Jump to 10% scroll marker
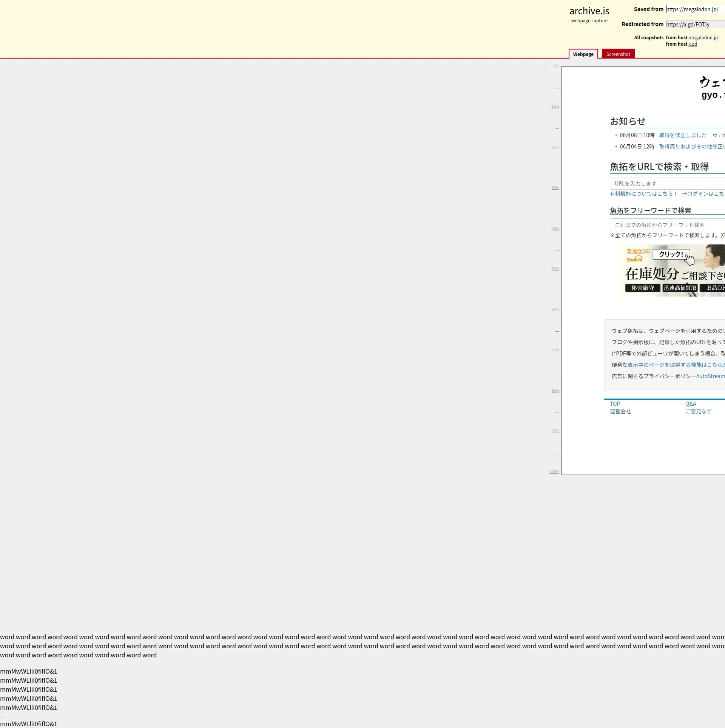This screenshot has width=725, height=728. pyautogui.click(x=555, y=107)
